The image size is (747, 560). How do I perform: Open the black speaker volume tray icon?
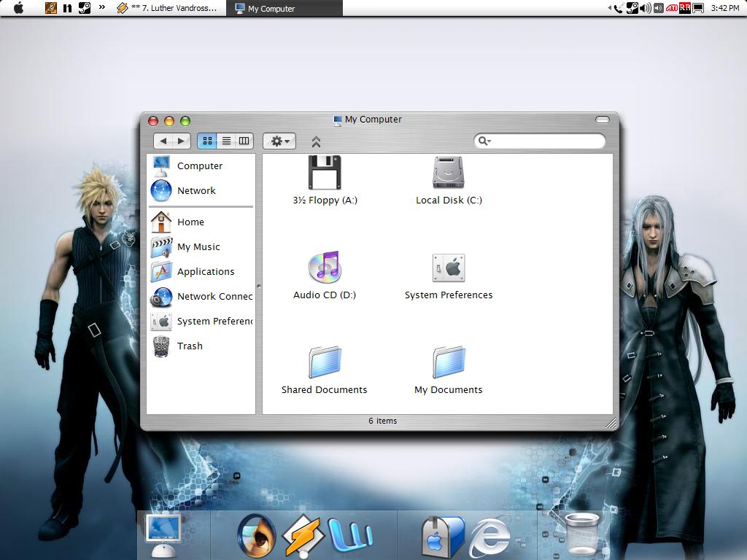(645, 8)
